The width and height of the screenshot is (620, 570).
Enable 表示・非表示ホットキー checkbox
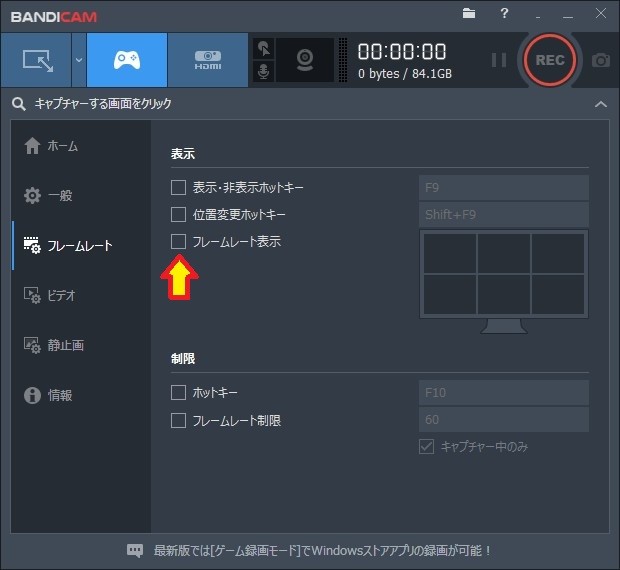(x=178, y=187)
